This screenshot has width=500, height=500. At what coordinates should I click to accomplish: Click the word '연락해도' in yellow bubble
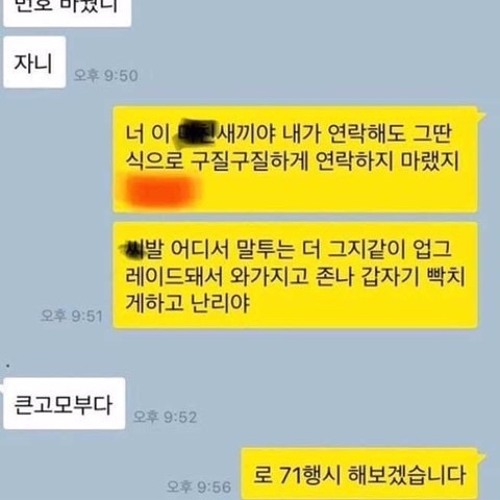pyautogui.click(x=366, y=134)
